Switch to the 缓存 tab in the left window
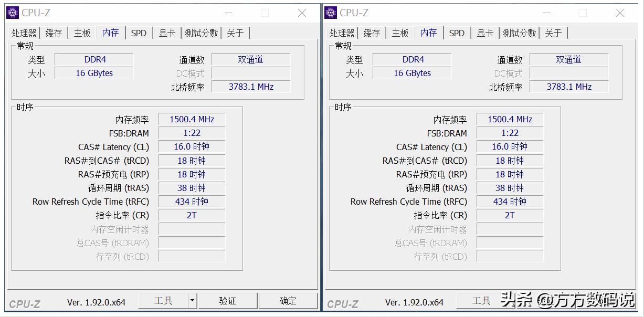The width and height of the screenshot is (644, 317). coord(53,33)
